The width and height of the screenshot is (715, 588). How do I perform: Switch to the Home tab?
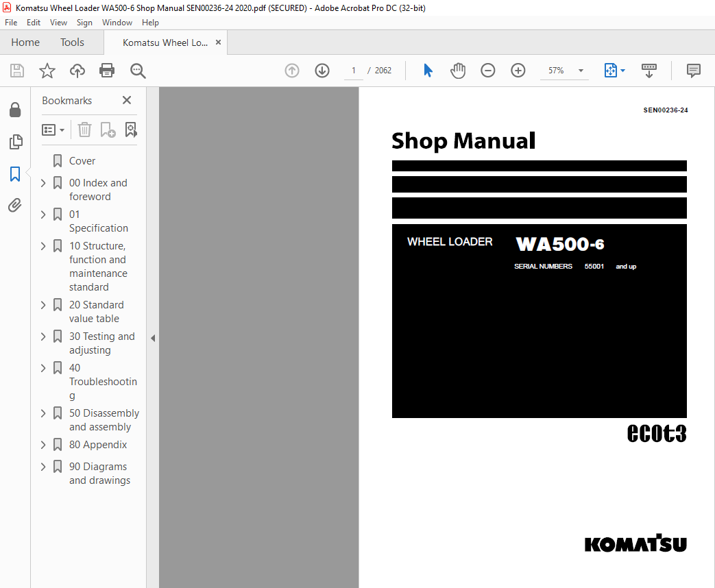pos(25,42)
